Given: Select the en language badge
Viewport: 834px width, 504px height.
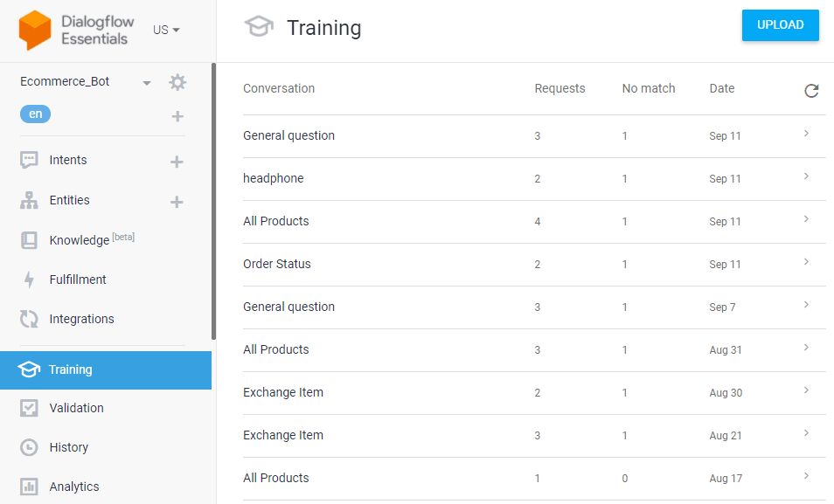Looking at the screenshot, I should [x=35, y=114].
